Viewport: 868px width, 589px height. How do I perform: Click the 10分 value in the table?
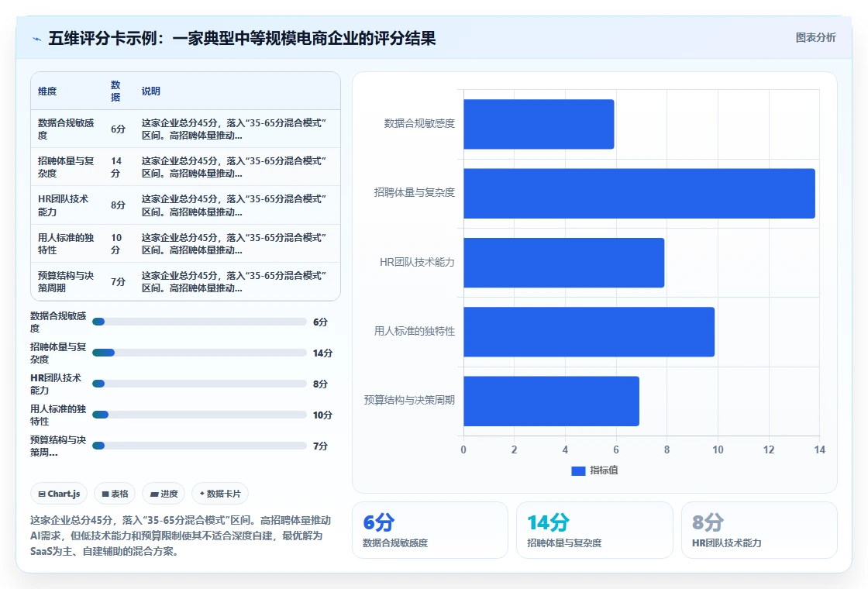point(116,243)
